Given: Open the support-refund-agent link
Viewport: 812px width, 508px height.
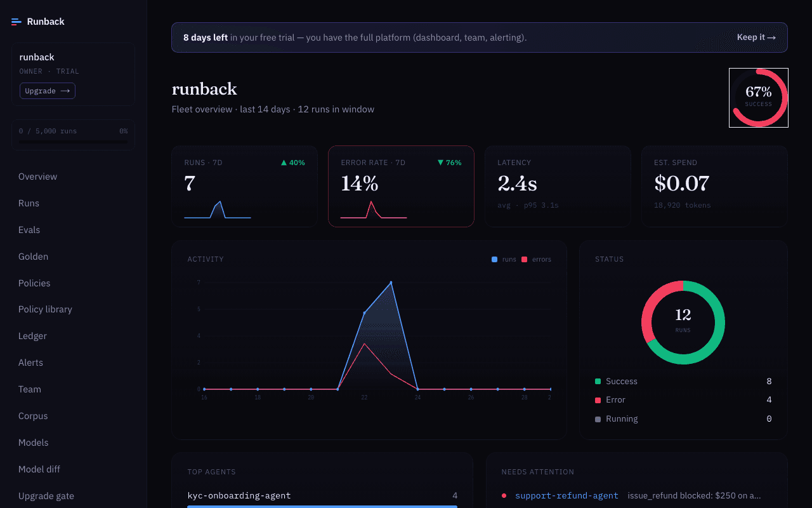Looking at the screenshot, I should pos(566,496).
